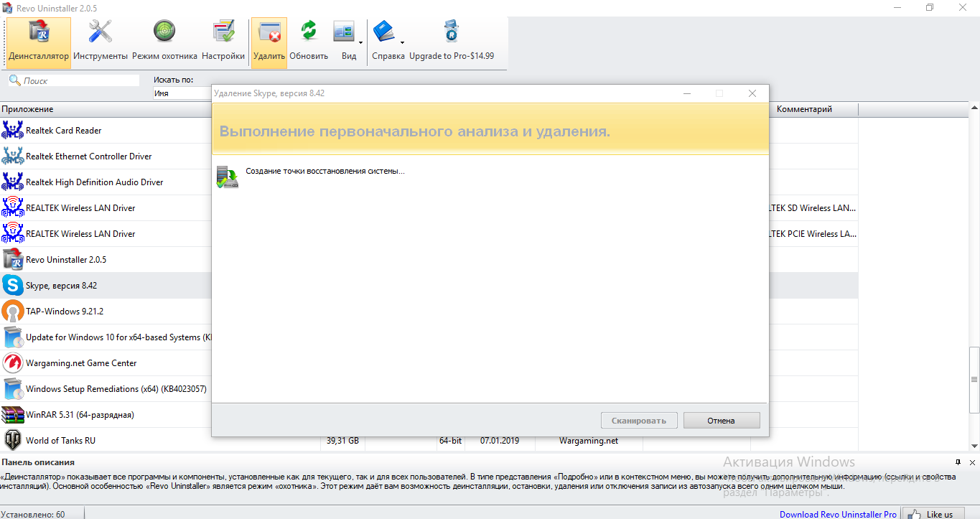The image size is (980, 519).
Task: Click Upgrade to Pro-$14.99 icon
Action: [452, 32]
